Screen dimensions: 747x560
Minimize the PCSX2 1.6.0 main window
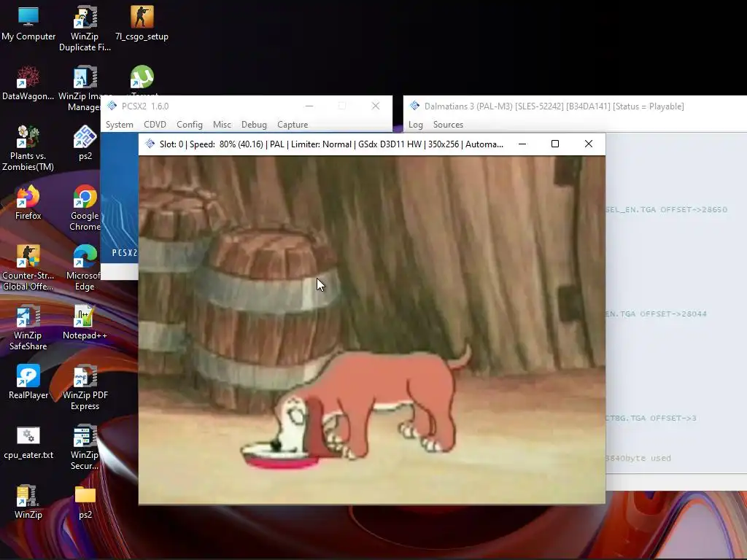[309, 106]
